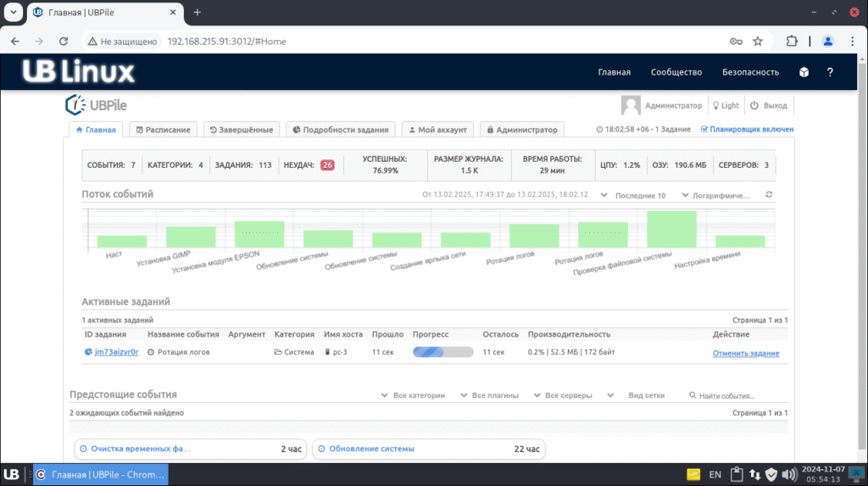Click the refresh icon in event stream header

tap(769, 195)
